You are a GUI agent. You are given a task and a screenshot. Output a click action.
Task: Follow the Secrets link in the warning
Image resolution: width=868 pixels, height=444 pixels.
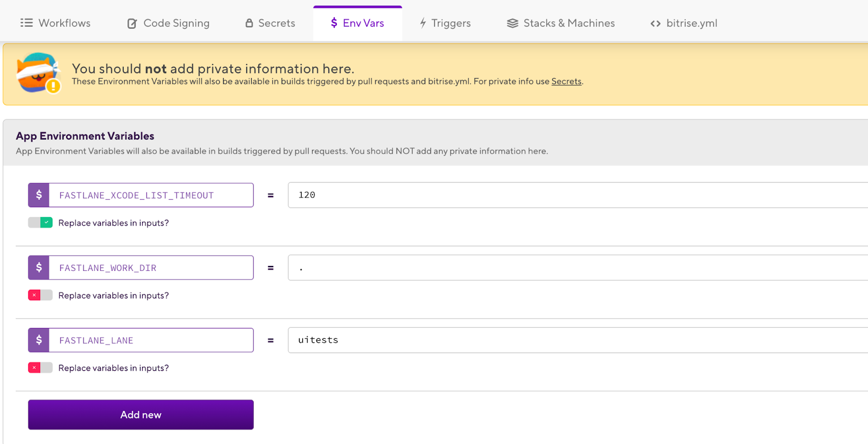pos(566,81)
